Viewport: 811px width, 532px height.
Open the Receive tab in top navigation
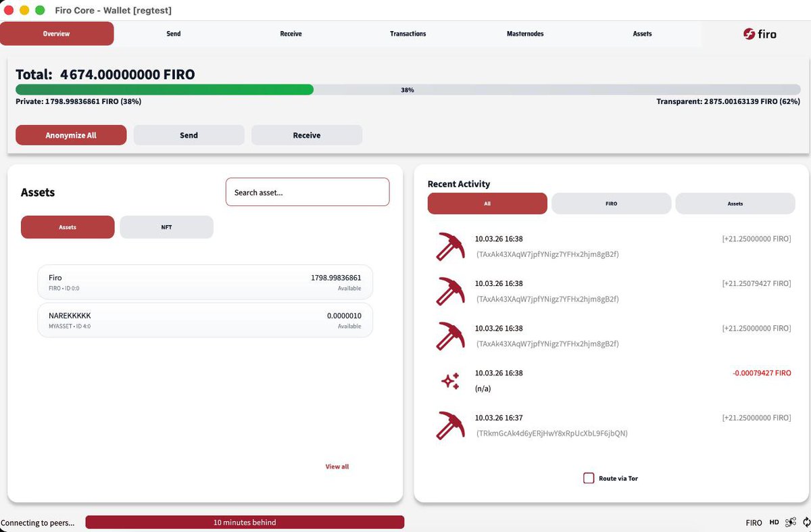[291, 34]
